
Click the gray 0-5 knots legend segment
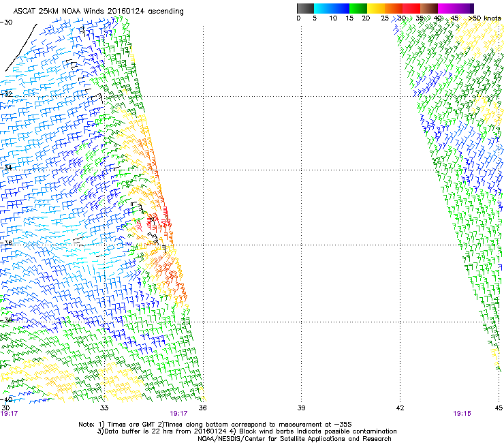pos(305,8)
